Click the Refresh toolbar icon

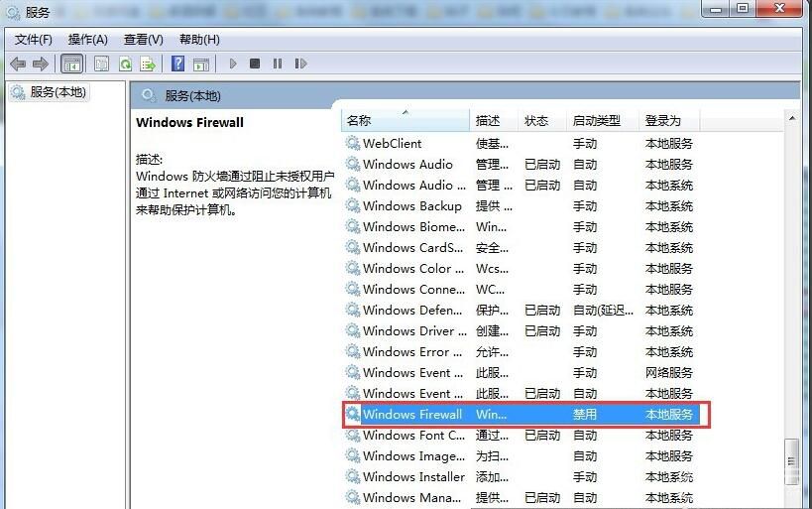(125, 64)
